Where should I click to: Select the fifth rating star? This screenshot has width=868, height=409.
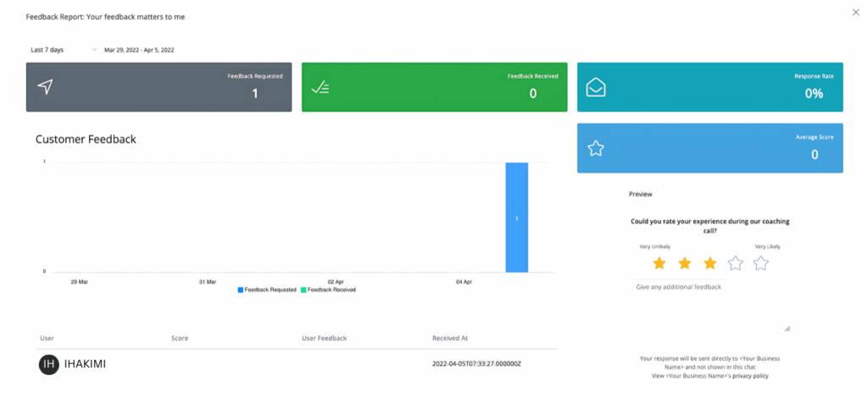click(x=761, y=263)
